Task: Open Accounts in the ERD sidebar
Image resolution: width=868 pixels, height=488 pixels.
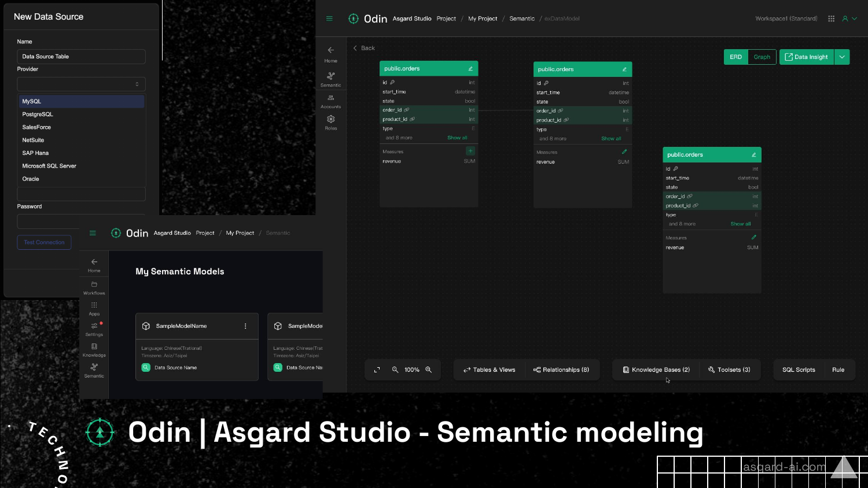Action: [331, 102]
